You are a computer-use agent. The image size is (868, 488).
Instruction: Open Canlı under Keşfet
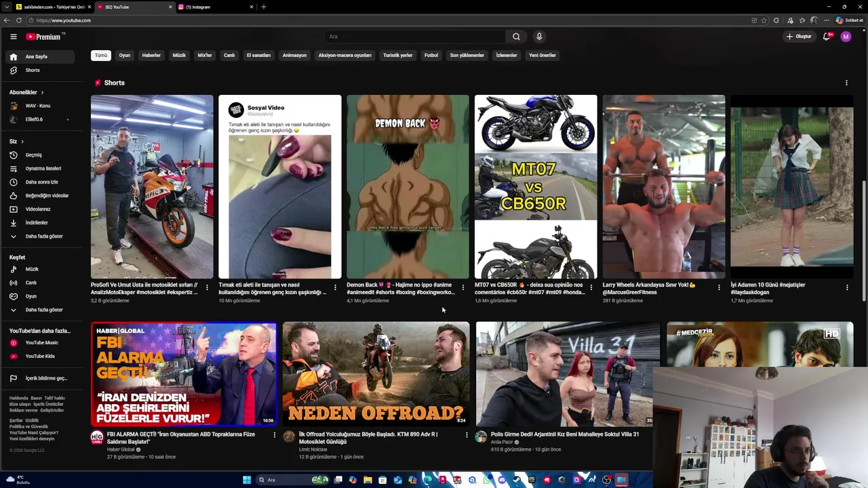click(x=41, y=283)
